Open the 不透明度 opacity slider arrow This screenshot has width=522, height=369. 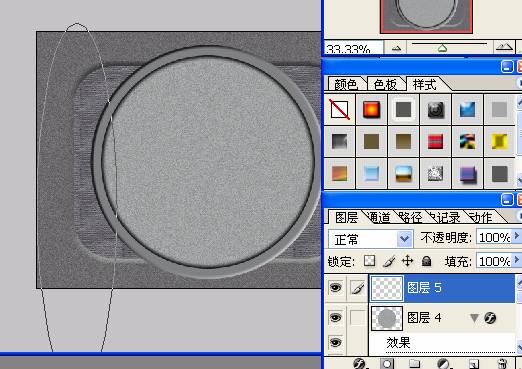pos(517,236)
